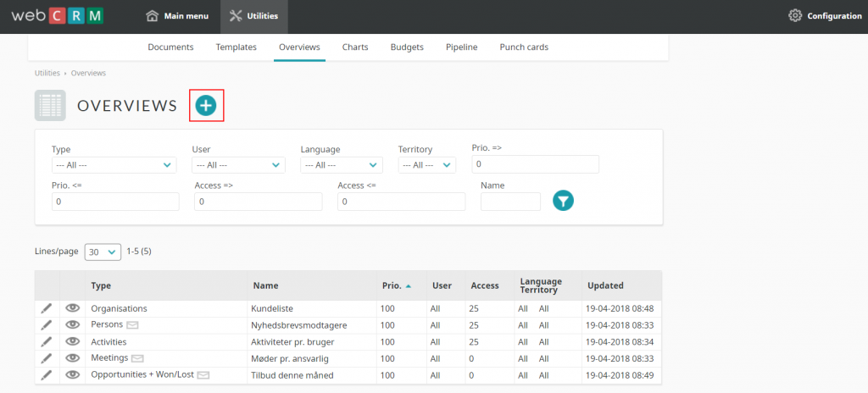Focus the Access => input field
This screenshot has height=393, width=868.
259,202
